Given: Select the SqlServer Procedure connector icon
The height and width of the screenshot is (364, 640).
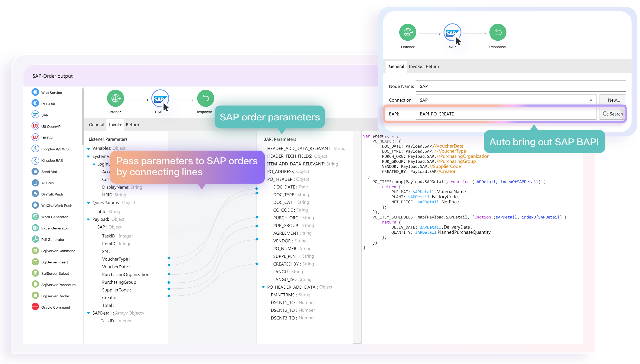Looking at the screenshot, I should coord(35,284).
